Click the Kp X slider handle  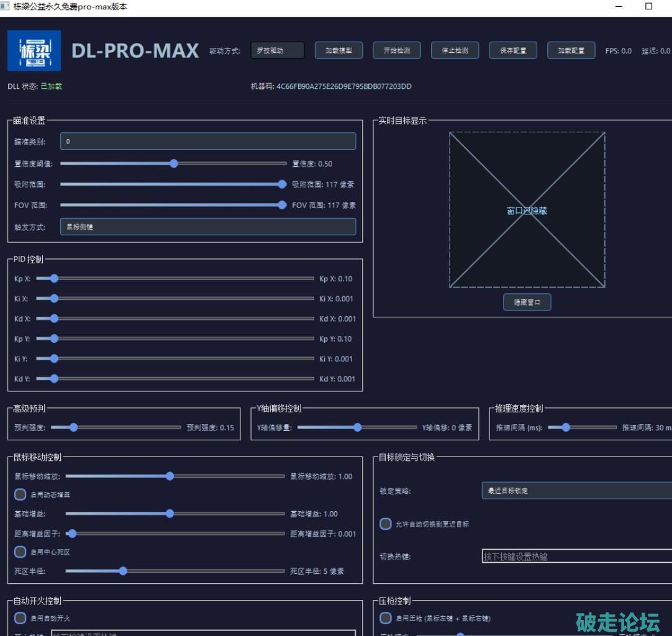tap(54, 279)
